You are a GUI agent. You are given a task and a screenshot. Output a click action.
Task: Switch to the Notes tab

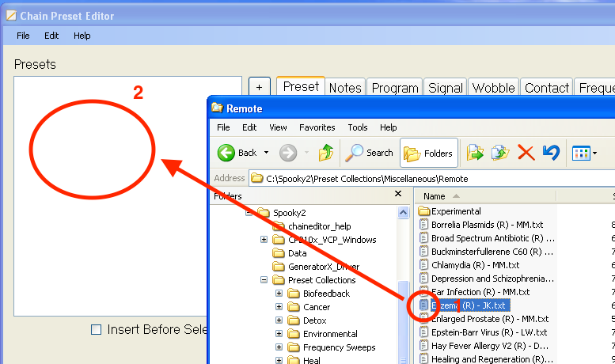coord(345,88)
